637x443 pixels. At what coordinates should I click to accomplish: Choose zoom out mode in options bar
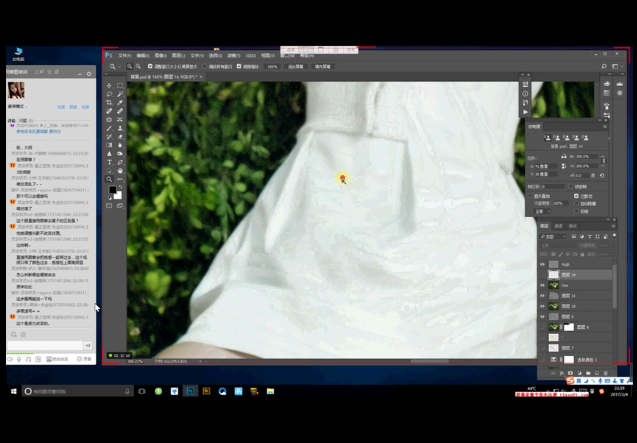click(x=139, y=66)
